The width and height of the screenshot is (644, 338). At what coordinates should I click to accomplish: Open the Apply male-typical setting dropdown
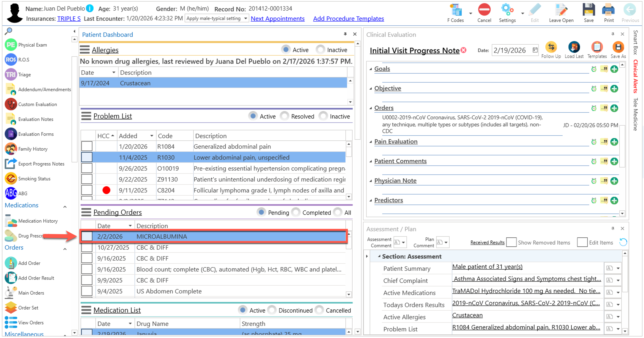[245, 19]
